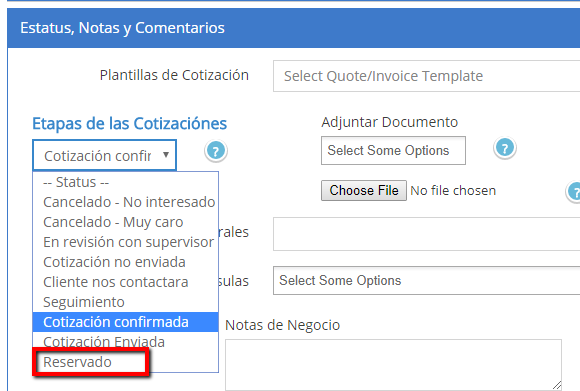
Task: Open Select Quote/Invoice Template dropdown
Action: [x=426, y=76]
